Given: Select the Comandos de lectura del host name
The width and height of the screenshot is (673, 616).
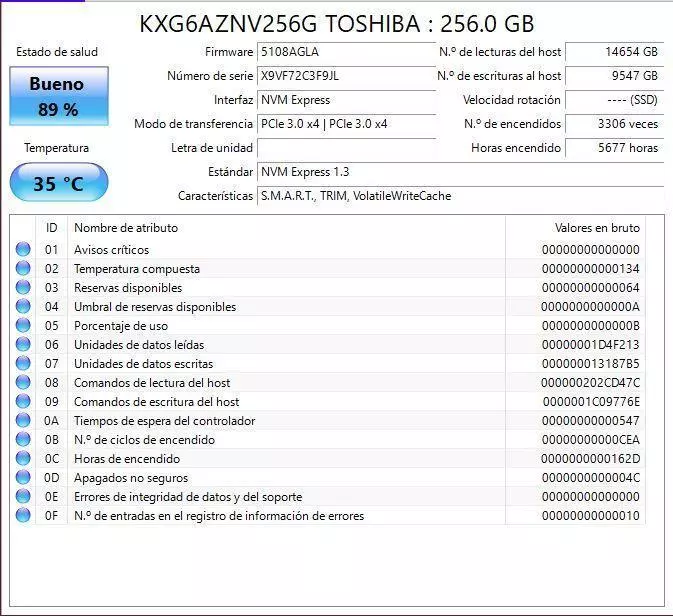Looking at the screenshot, I should pyautogui.click(x=152, y=382).
